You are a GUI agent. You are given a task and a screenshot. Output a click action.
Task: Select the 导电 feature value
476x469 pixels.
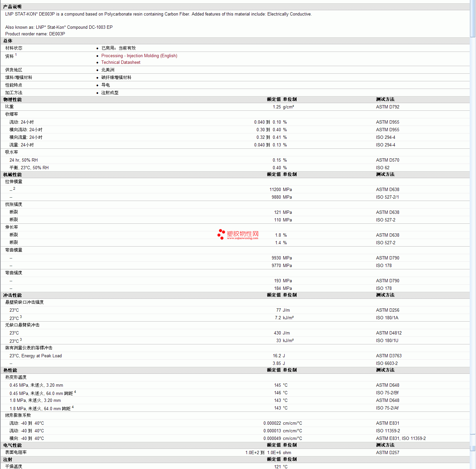(106, 85)
